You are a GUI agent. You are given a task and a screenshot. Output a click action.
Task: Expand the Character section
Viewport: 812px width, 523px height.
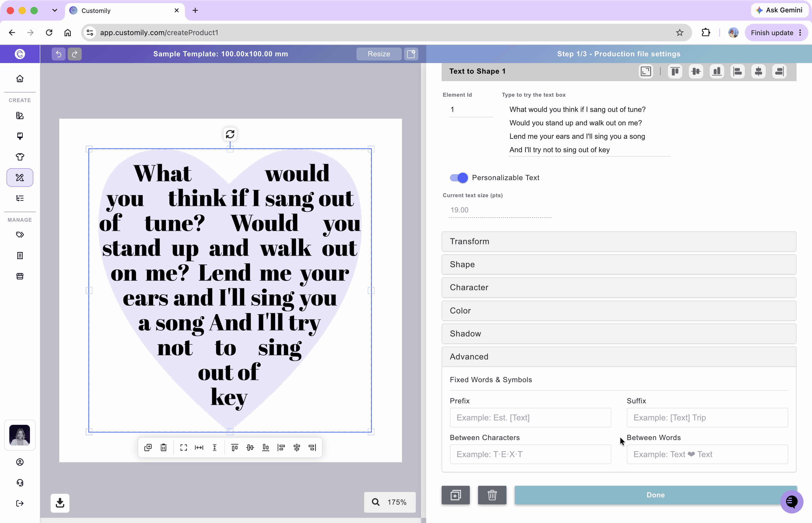coord(619,288)
